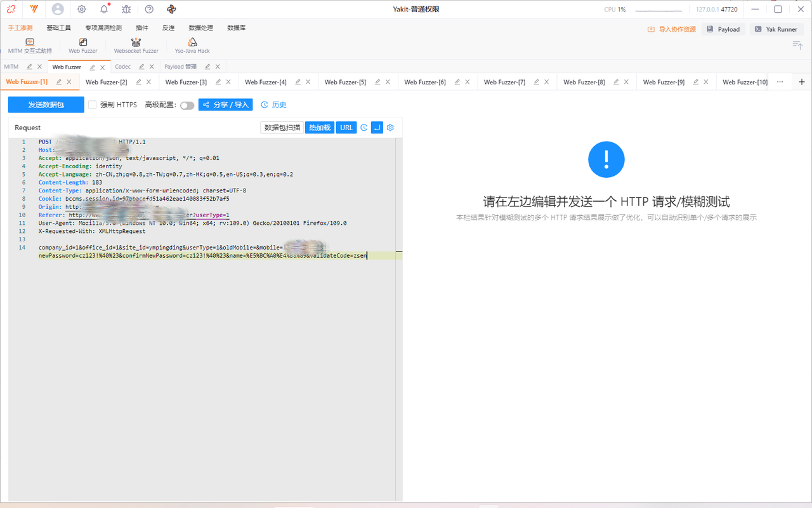The height and width of the screenshot is (508, 812).
Task: Expand the overflow tabs with ellipsis button
Action: click(x=780, y=82)
